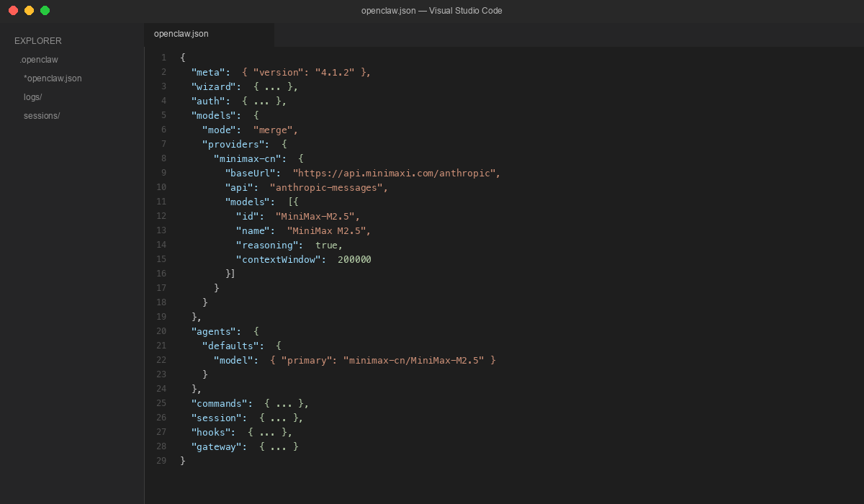Click the red close window button
The height and width of the screenshot is (504, 864).
pyautogui.click(x=13, y=11)
